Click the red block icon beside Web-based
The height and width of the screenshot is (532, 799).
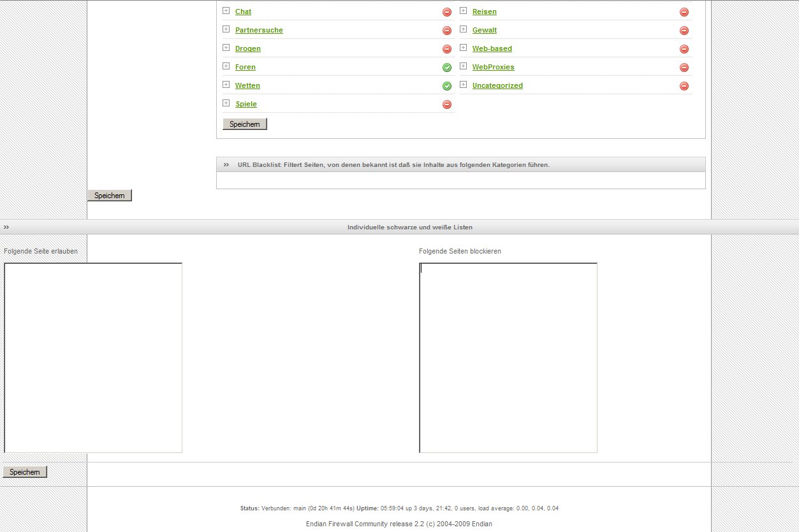[684, 49]
